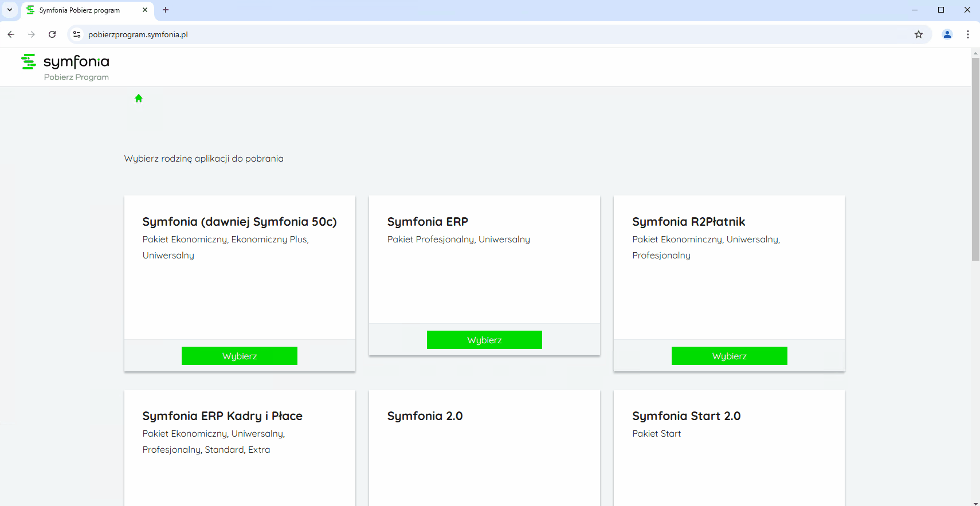Viewport: 980px width, 506px height.
Task: Click the browser forward arrow
Action: (x=32, y=34)
